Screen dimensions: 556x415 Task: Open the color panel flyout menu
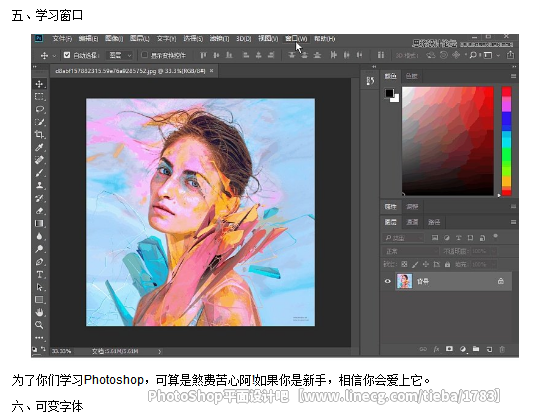coord(513,76)
